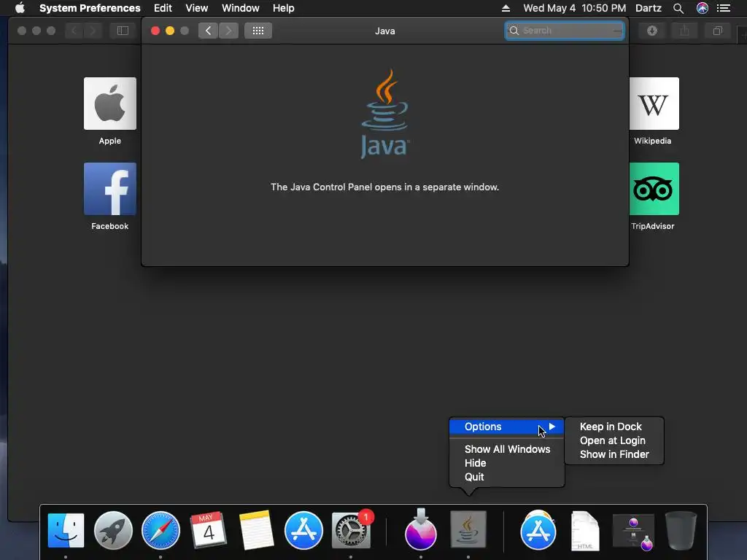Click the eject icon in menu bar
Viewport: 747px width, 560px height.
(x=506, y=8)
